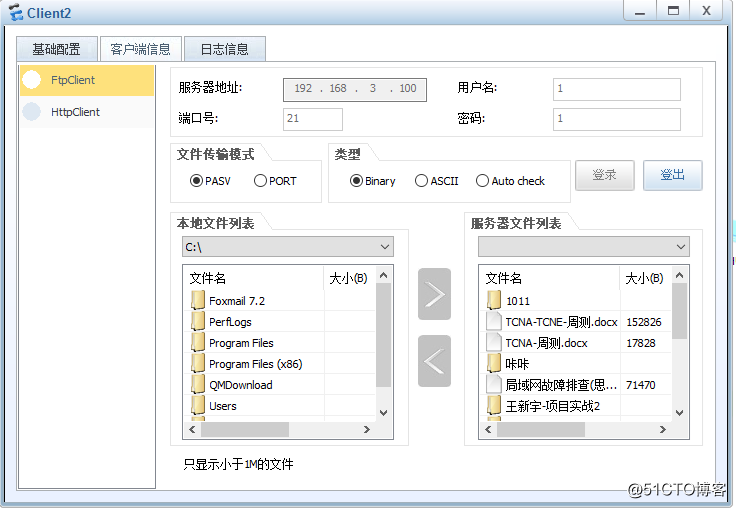Select PASV transfer mode
The image size is (736, 508).
pos(210,181)
